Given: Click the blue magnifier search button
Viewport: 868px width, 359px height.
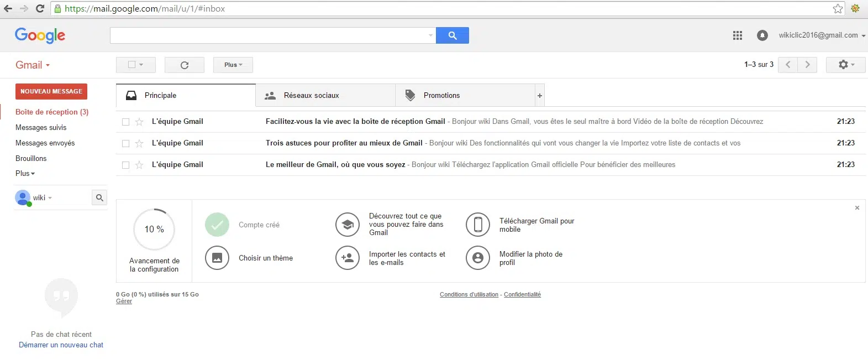Looking at the screenshot, I should point(453,35).
